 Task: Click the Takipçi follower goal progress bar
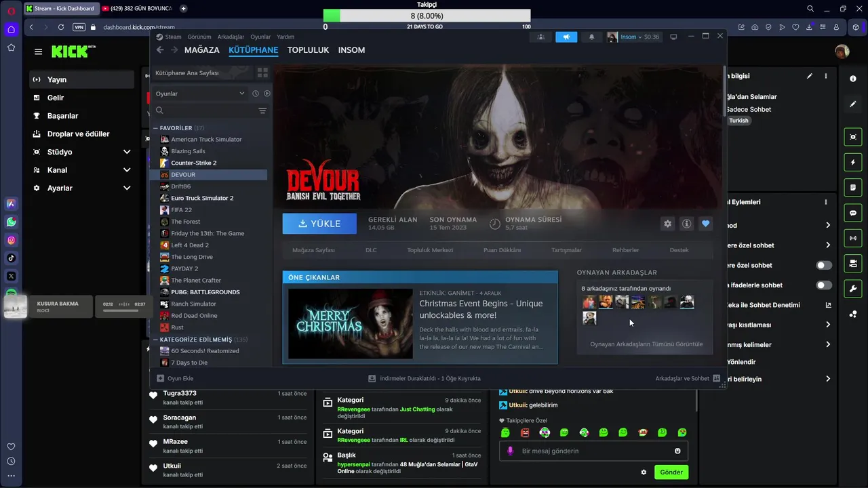[x=427, y=16]
